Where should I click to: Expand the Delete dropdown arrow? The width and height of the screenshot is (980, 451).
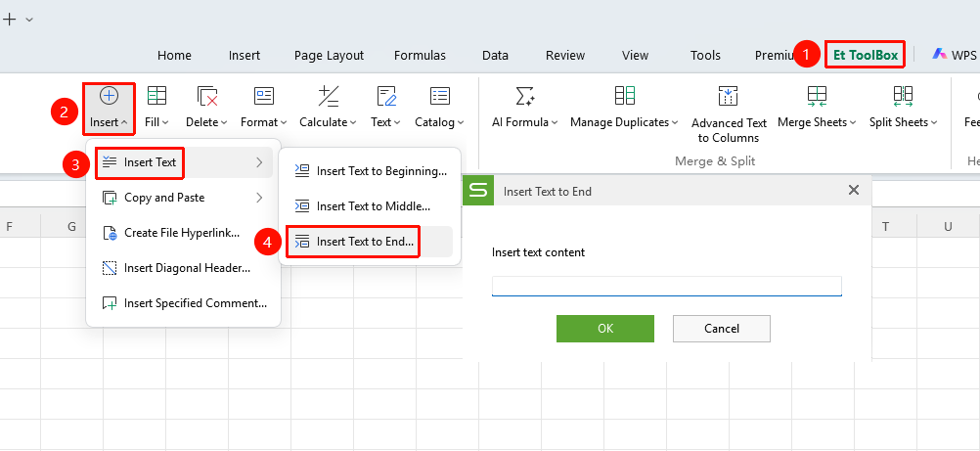click(224, 122)
